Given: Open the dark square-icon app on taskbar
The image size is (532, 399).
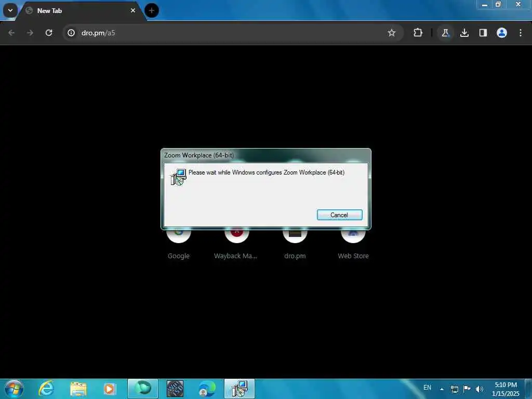Looking at the screenshot, I should pyautogui.click(x=175, y=389).
